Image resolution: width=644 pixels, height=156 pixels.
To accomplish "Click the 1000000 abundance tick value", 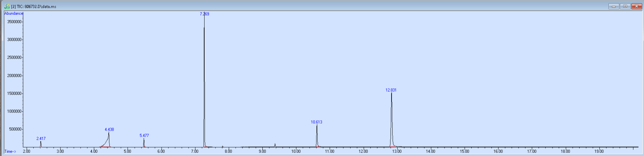I will [x=14, y=111].
